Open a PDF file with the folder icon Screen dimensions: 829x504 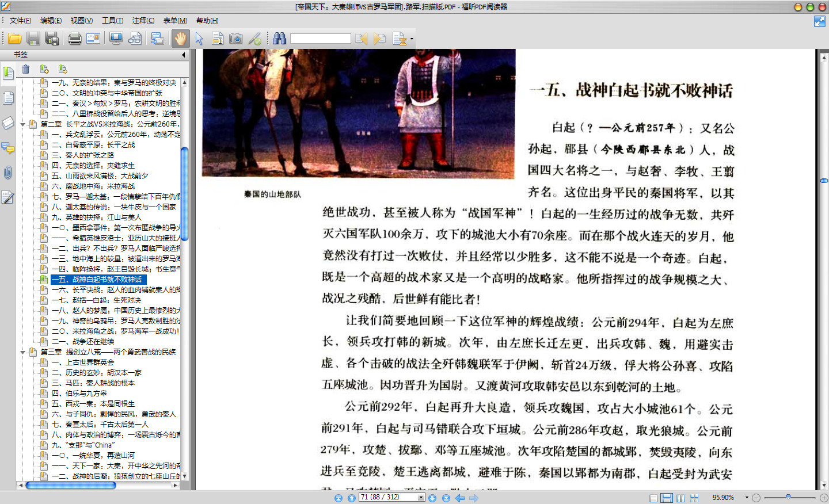15,39
